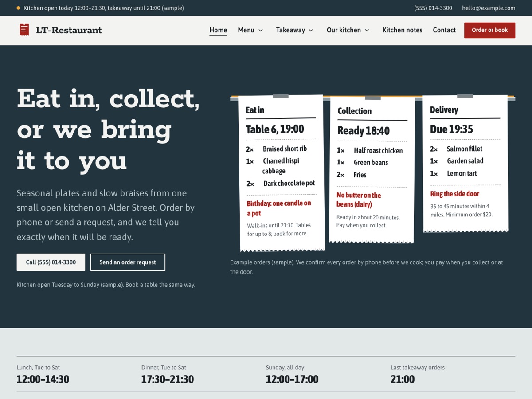Click 'Green beans' item
Viewport: 532px width, 399px height.
coord(371,163)
